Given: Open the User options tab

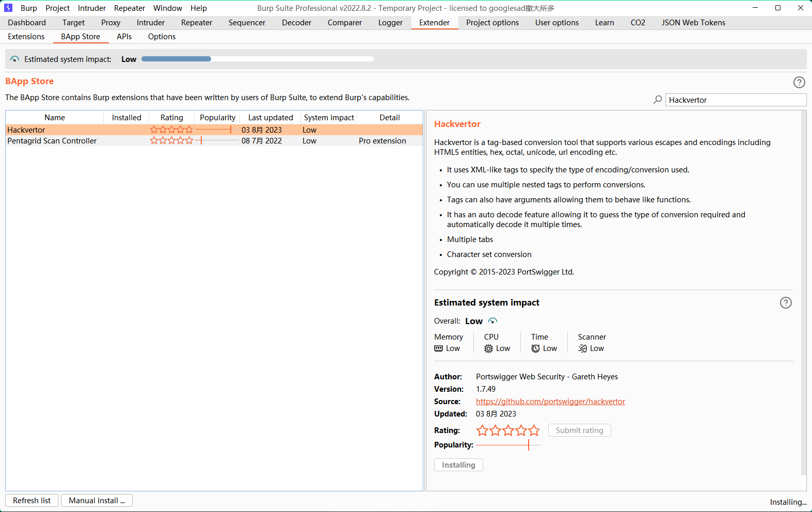Looking at the screenshot, I should tap(557, 23).
